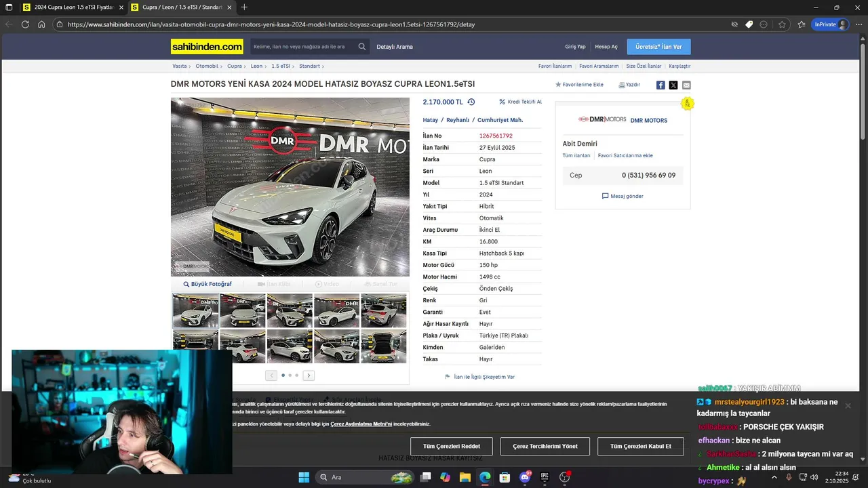Viewport: 868px width, 488px height.
Task: Add page to favorites star icon
Action: [x=782, y=24]
